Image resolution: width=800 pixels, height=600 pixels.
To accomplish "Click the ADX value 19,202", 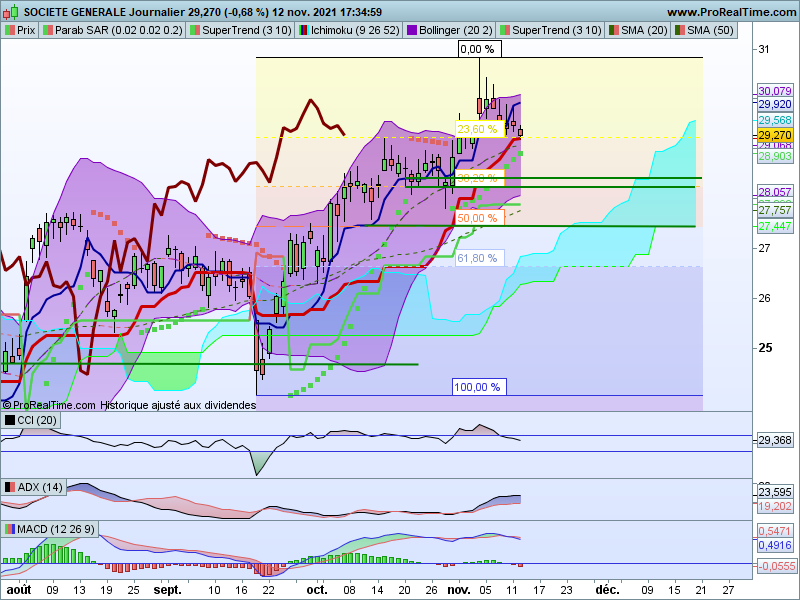I will (774, 506).
